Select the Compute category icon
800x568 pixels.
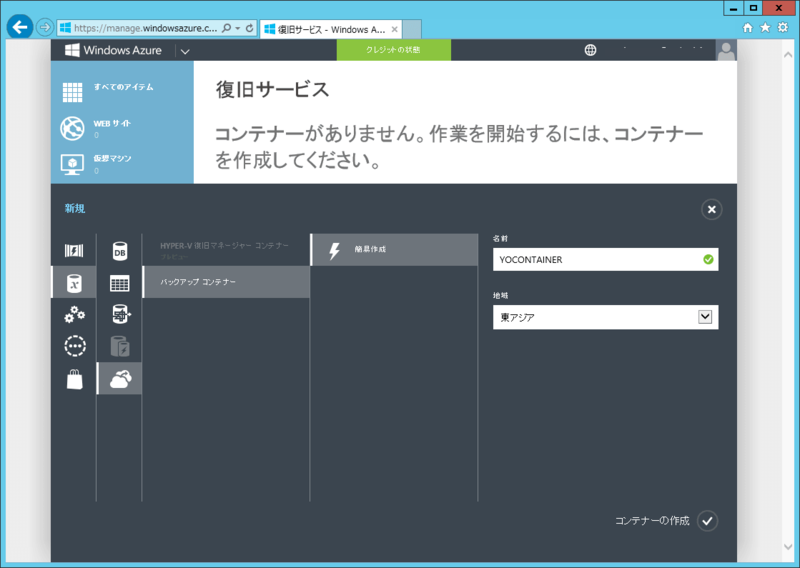[x=74, y=250]
